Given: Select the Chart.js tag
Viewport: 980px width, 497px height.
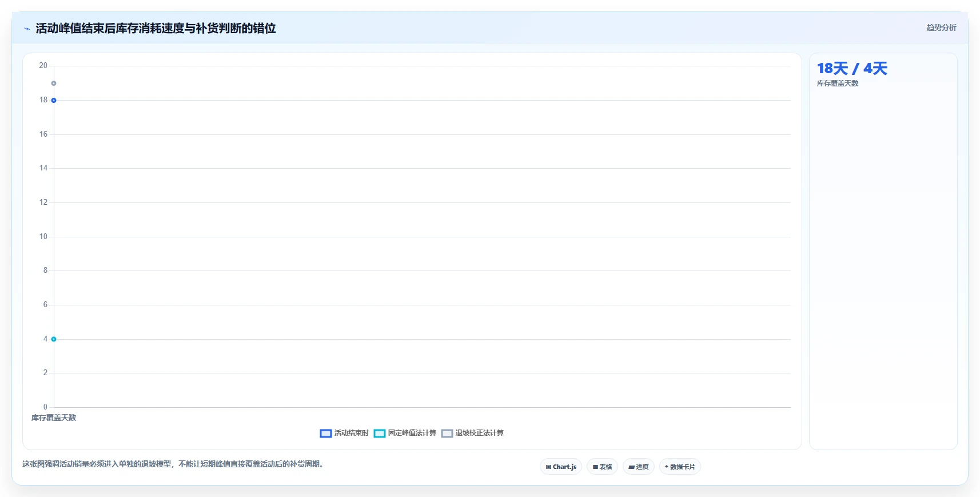Looking at the screenshot, I should tap(561, 467).
